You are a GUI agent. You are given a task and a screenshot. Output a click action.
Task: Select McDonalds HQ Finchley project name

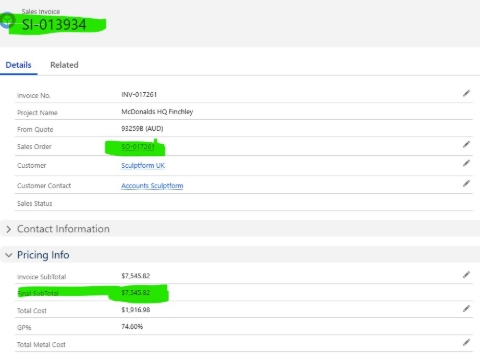pyautogui.click(x=157, y=112)
